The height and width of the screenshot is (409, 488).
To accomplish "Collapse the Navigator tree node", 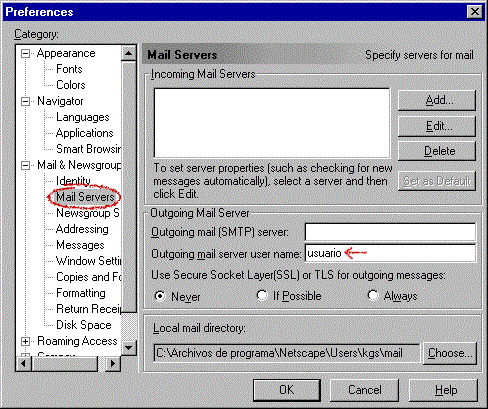I will (25, 101).
